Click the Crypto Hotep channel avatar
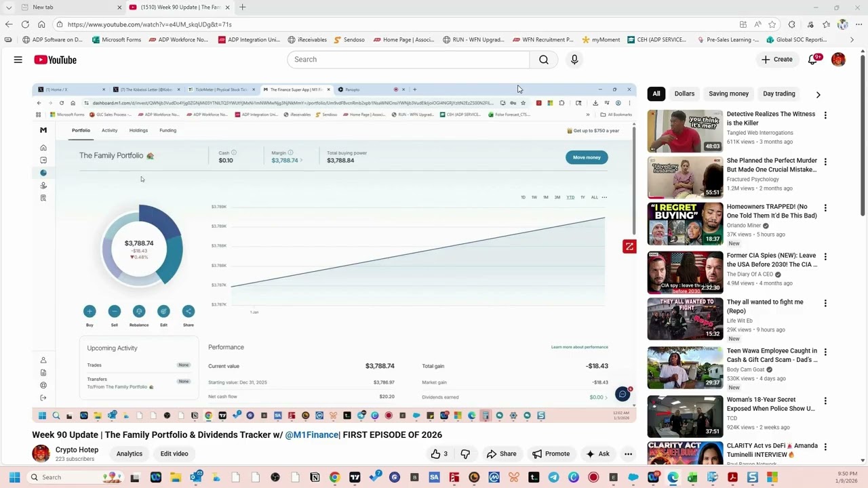This screenshot has height=488, width=868. pos(41,453)
